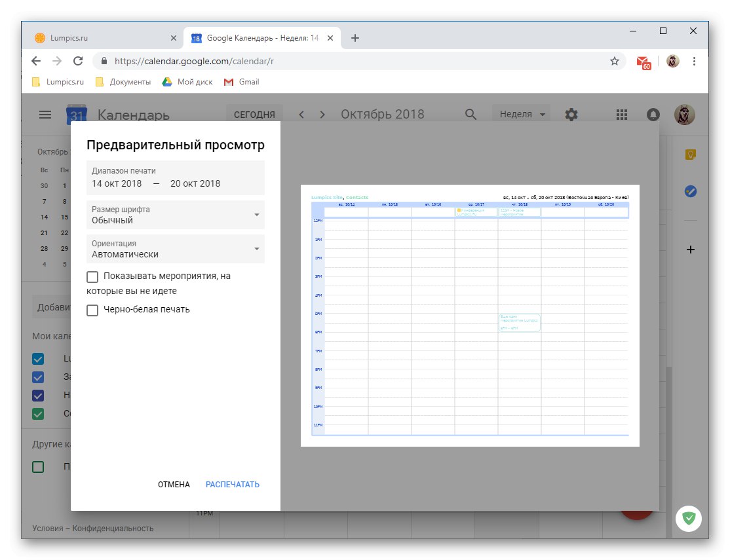Enable Черно-белая печать checkbox
Viewport: 730px width, 560px height.
click(92, 310)
